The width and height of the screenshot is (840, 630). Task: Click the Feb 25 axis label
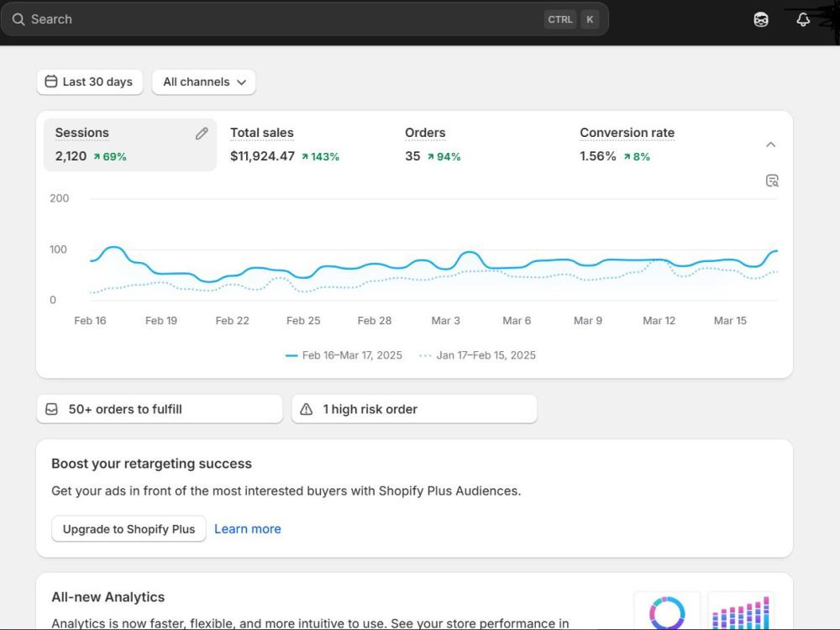coord(303,320)
